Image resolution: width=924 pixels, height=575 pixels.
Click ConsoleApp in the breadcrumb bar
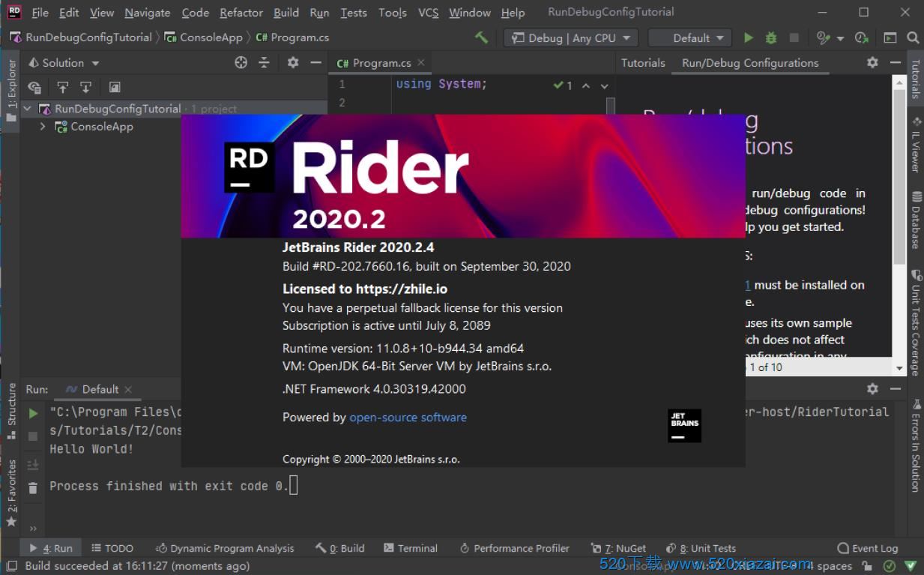pos(203,37)
